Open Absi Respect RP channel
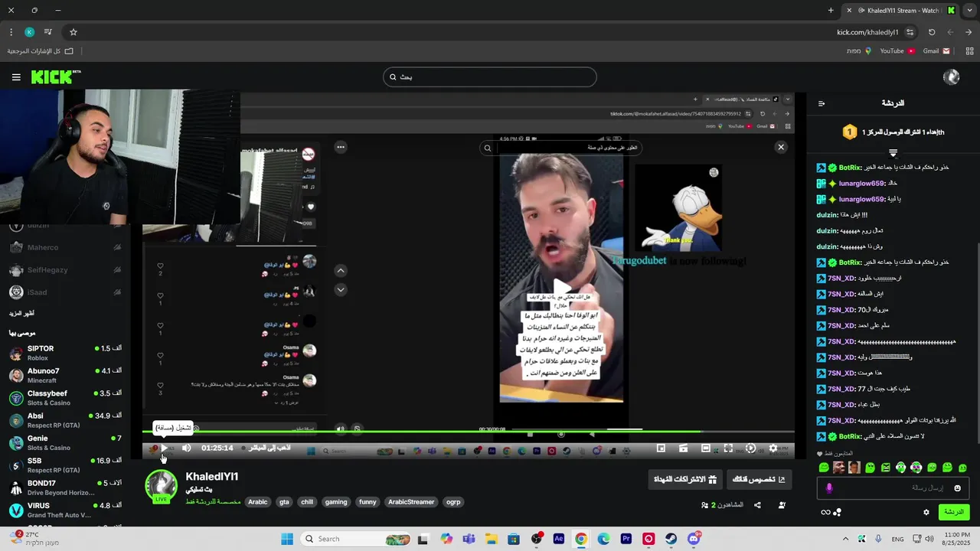 tap(65, 420)
